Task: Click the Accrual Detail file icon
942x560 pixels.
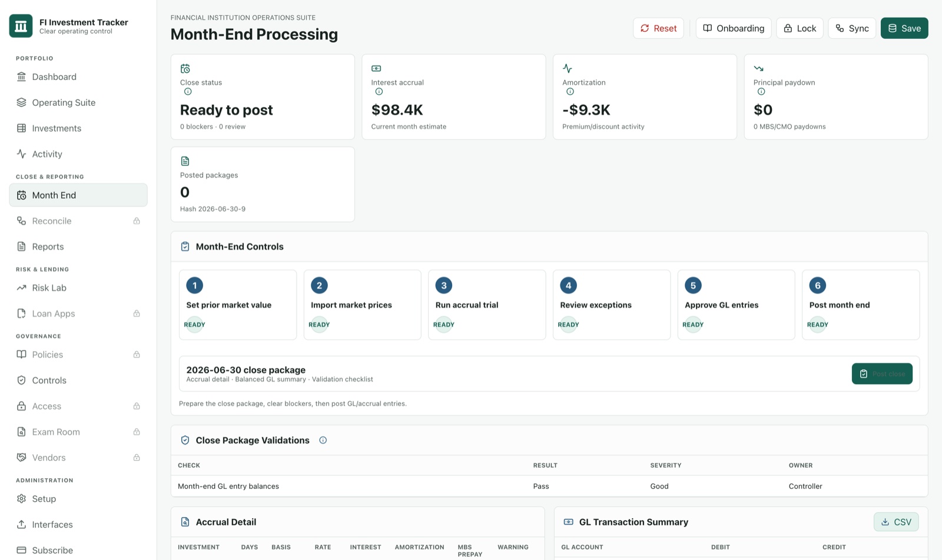Action: tap(185, 522)
